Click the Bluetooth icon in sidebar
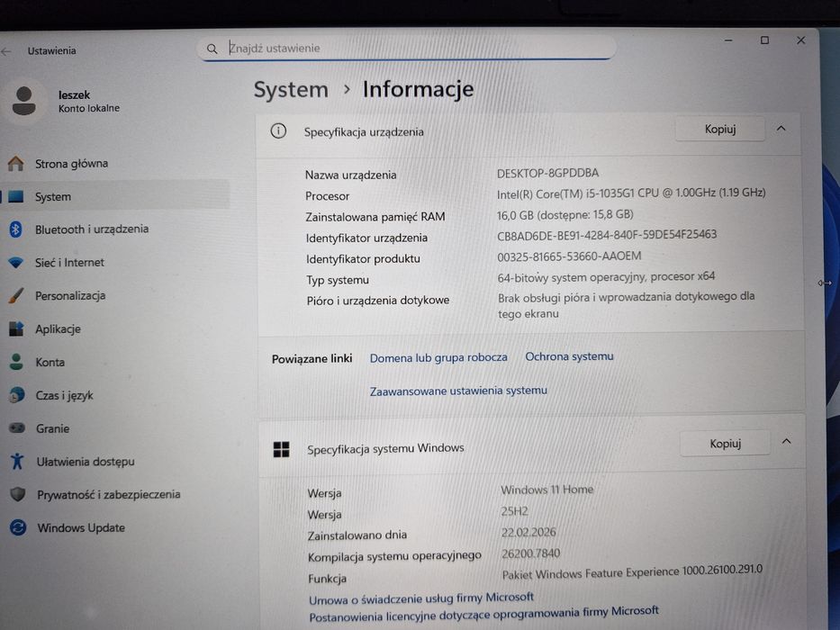Image resolution: width=840 pixels, height=630 pixels. (15, 229)
